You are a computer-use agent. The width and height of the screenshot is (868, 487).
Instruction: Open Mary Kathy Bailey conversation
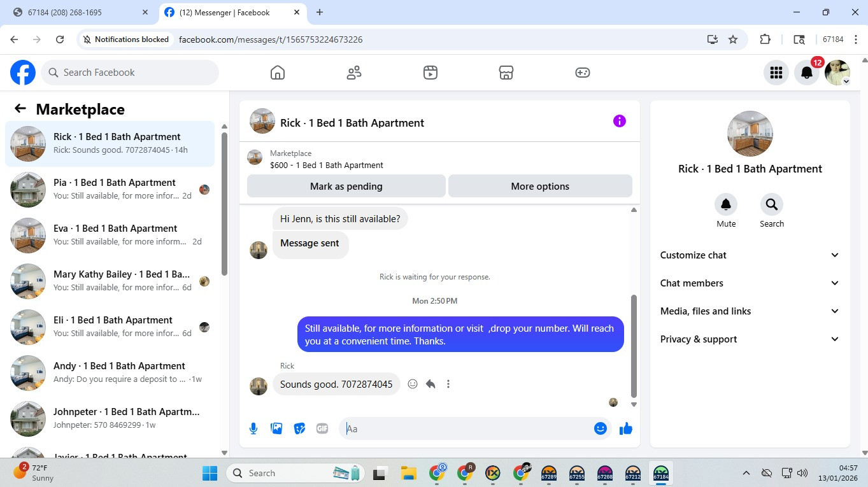[x=110, y=281]
